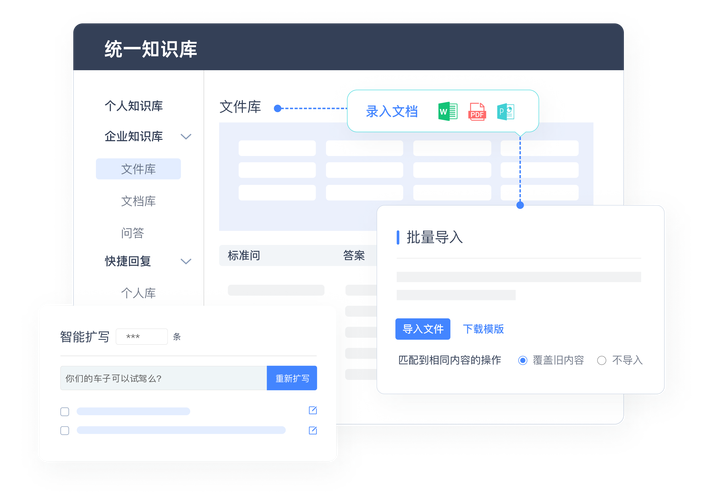Check the second expansion result checkbox
Screen dimensions: 712x500
point(65,431)
